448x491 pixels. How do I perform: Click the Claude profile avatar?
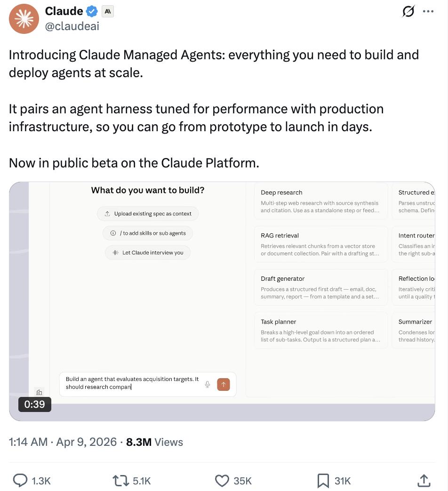24,19
